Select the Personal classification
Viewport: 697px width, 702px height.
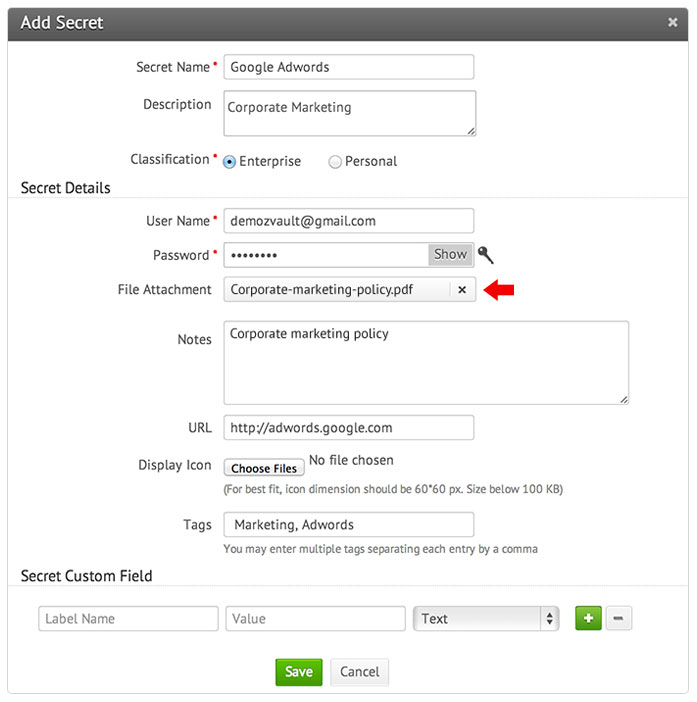[335, 162]
